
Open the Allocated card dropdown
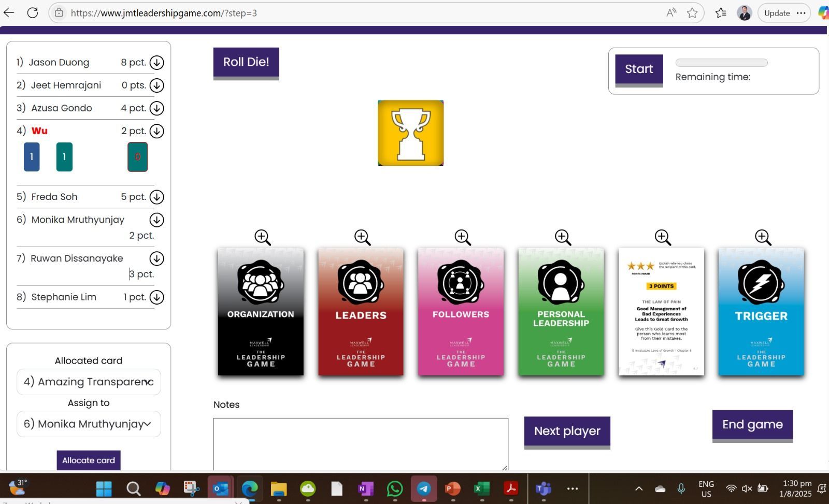point(88,382)
